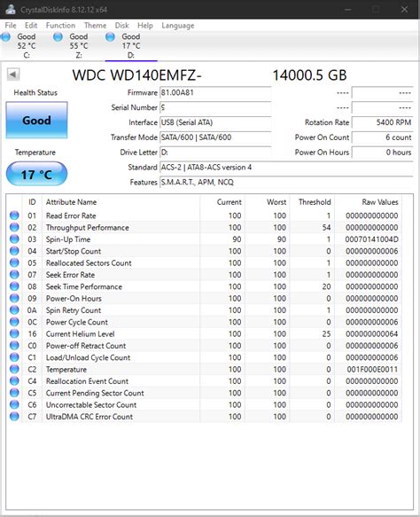Click the 14000.5 GB capacity text

click(x=309, y=75)
